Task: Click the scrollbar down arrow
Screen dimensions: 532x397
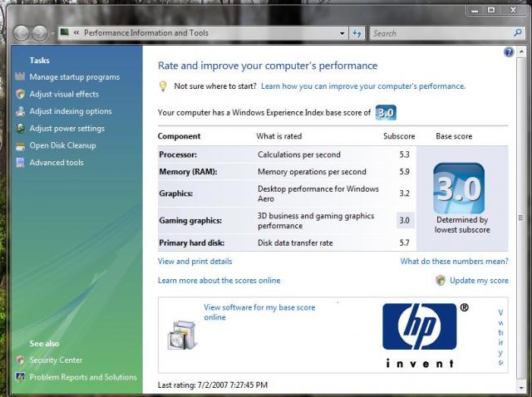Action: click(521, 387)
